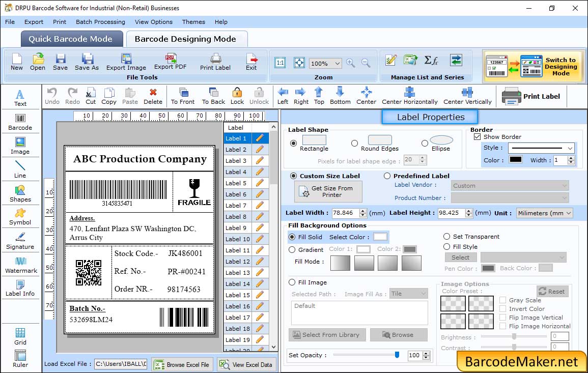Viewport: 588px width, 373px height.
Task: Create a New label file
Action: 16,62
